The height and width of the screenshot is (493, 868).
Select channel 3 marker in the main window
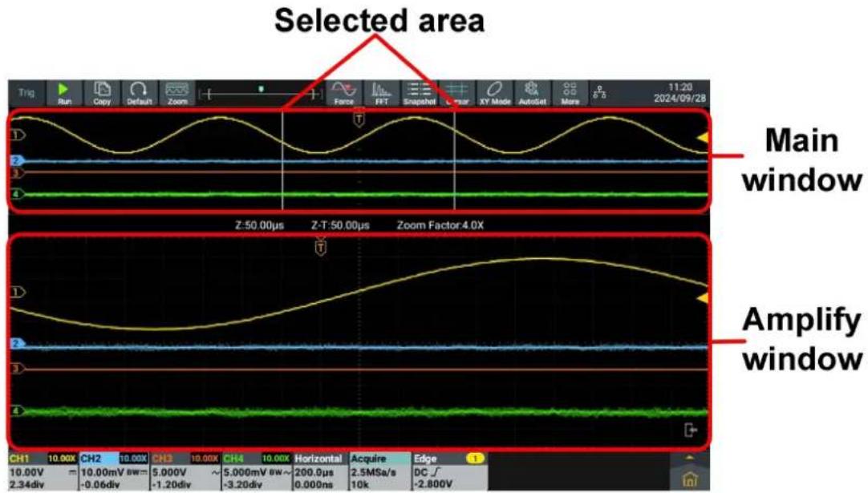17,173
